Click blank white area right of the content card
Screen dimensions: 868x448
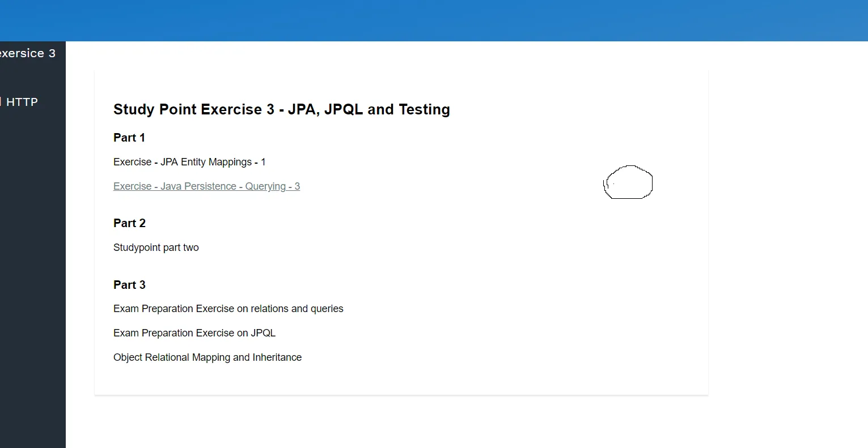pyautogui.click(x=788, y=227)
